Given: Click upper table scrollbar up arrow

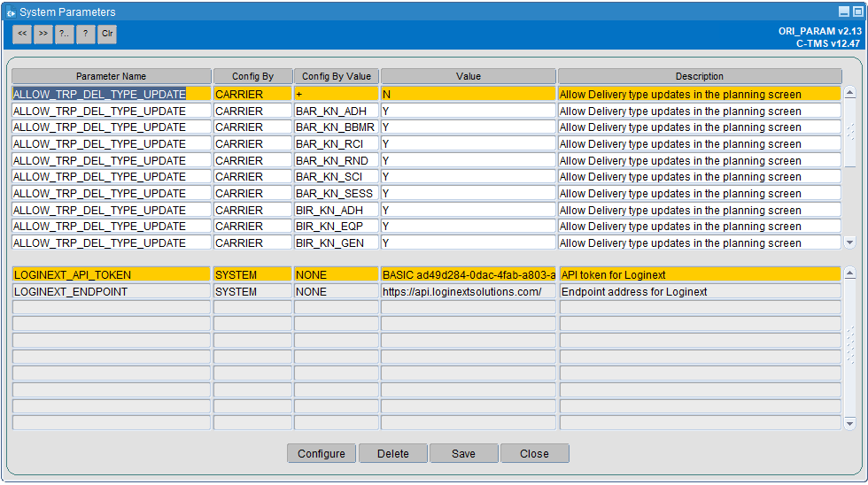Looking at the screenshot, I should pos(849,92).
